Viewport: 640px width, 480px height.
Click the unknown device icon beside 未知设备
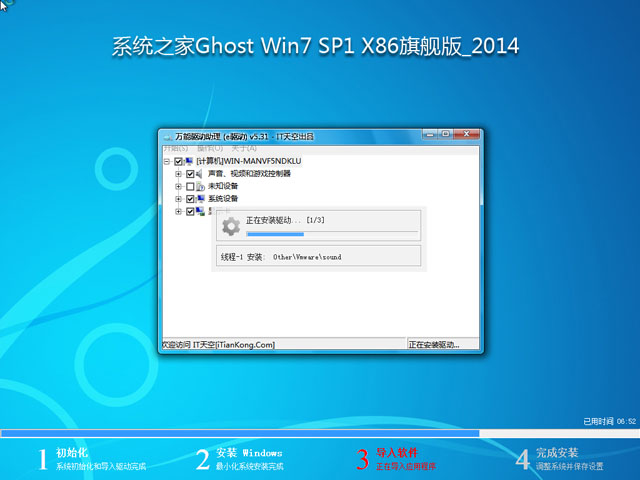coord(200,187)
